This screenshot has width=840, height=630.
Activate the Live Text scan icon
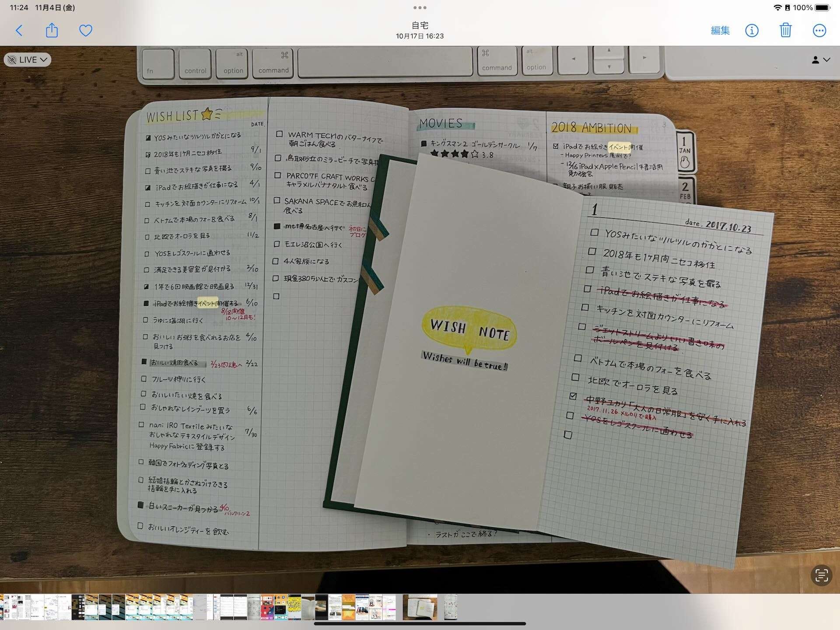click(821, 575)
